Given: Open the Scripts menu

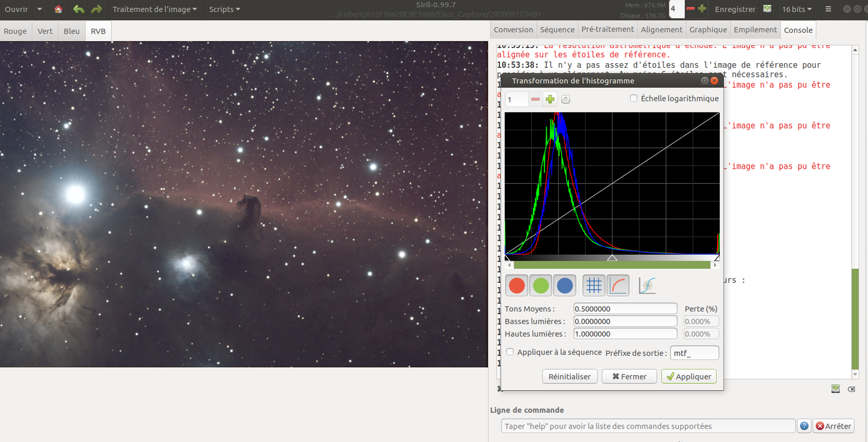Looking at the screenshot, I should click(x=224, y=9).
